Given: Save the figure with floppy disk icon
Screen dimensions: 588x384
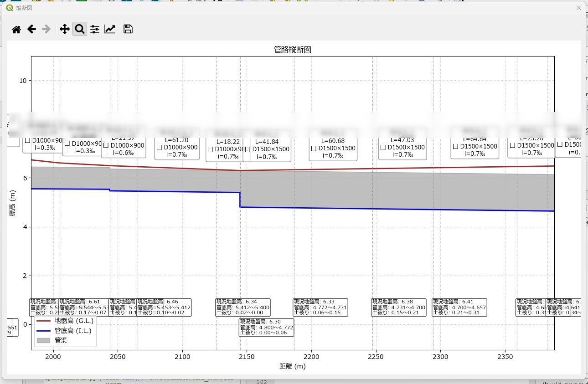Looking at the screenshot, I should point(128,30).
